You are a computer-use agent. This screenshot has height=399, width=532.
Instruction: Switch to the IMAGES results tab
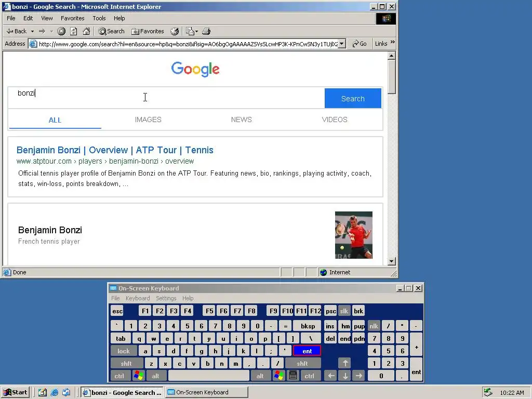pos(148,120)
